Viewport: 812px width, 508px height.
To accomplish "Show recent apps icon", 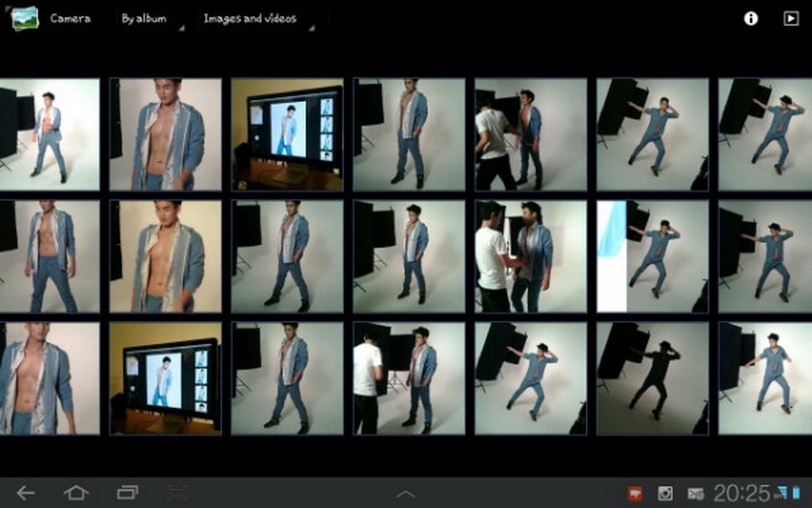I will pyautogui.click(x=127, y=493).
